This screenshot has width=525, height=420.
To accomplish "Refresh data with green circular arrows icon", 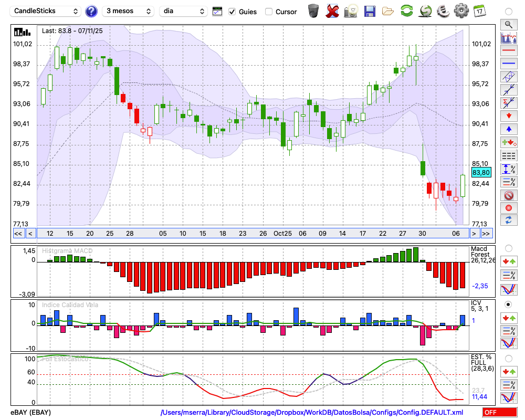I will (x=406, y=11).
